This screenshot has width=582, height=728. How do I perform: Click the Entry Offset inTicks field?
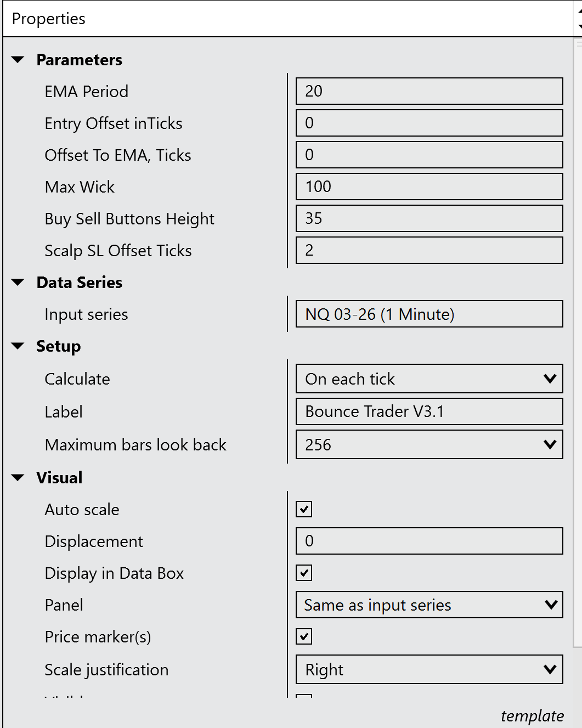[x=429, y=123]
